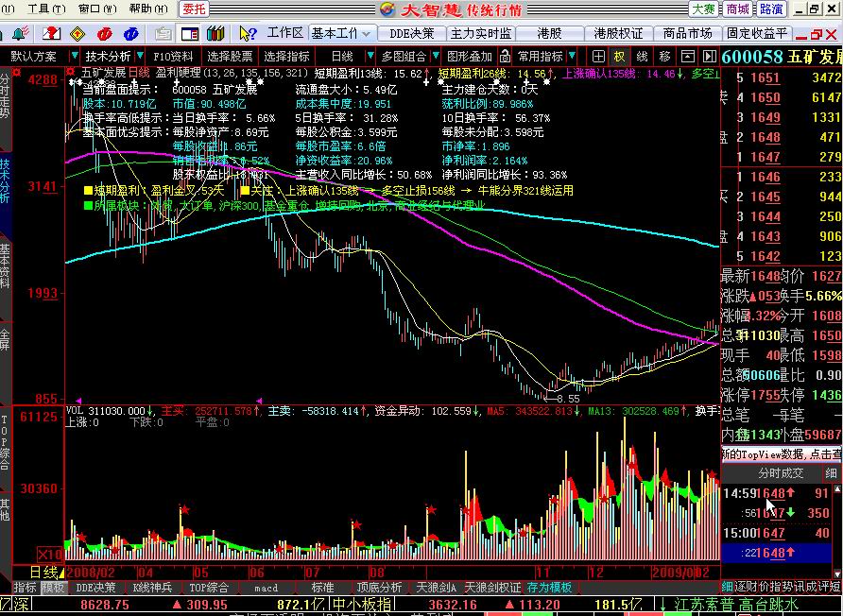Toggle the 线 drawing button
Screen dimensions: 843x616
click(642, 56)
